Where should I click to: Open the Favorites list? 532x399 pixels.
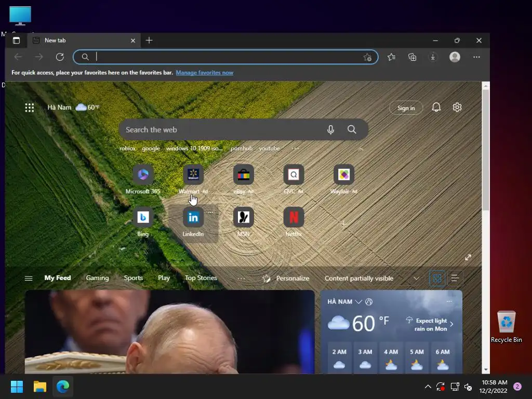(x=392, y=57)
